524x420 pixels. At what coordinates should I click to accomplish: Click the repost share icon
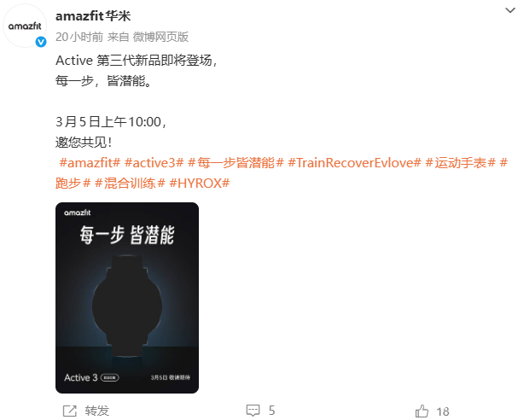tap(70, 411)
